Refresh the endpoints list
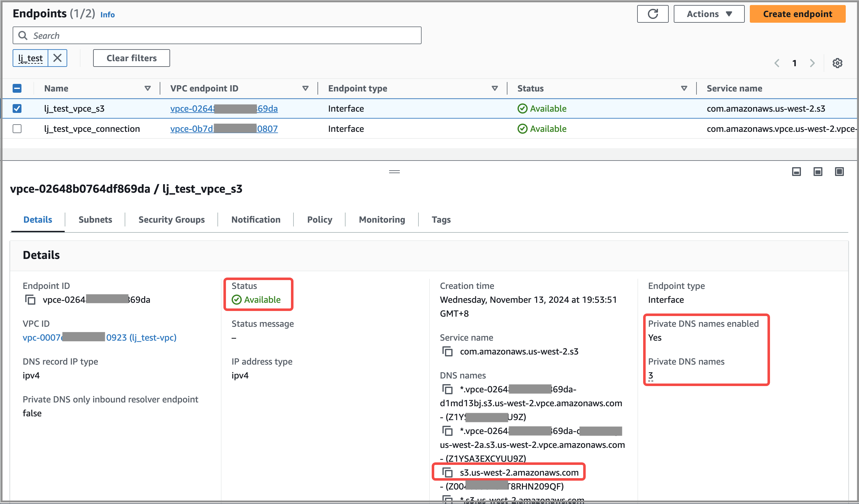The height and width of the screenshot is (504, 859). [652, 14]
